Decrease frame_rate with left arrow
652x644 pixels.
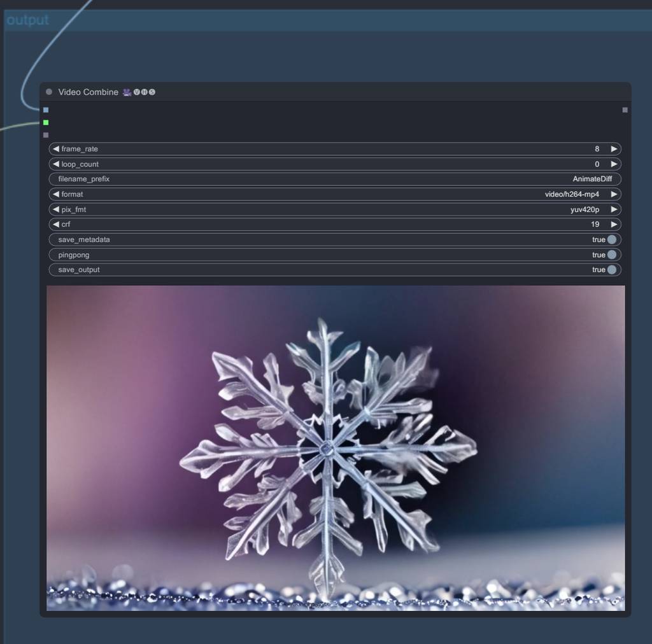[x=56, y=149]
